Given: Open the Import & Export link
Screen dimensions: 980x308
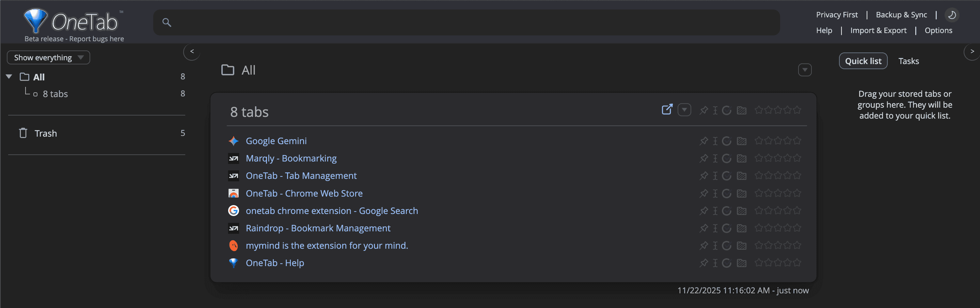Looking at the screenshot, I should coord(878,30).
